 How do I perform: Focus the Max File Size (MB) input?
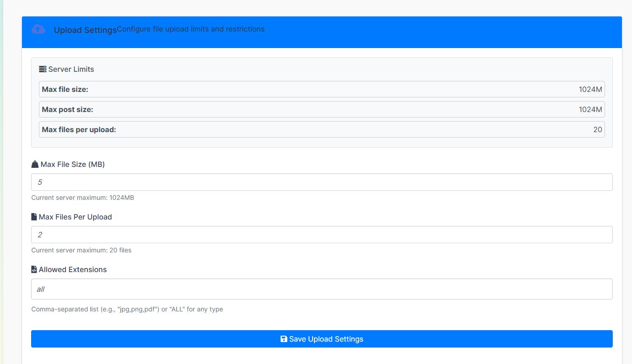click(x=322, y=182)
